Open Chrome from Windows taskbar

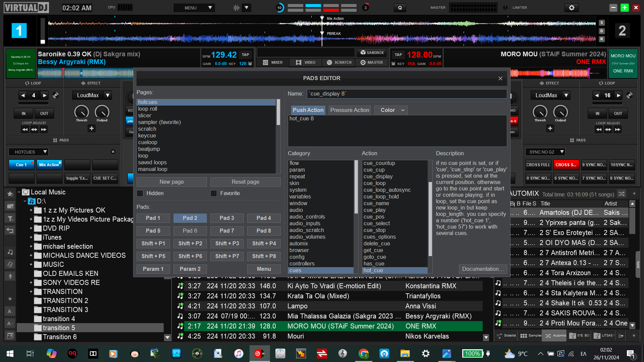364,354
